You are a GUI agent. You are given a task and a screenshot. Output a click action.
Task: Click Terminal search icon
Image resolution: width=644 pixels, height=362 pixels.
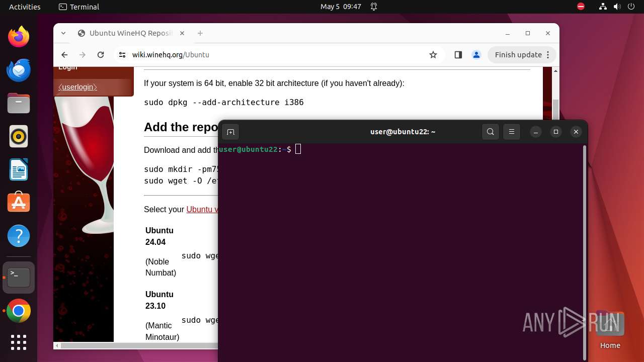(x=491, y=132)
